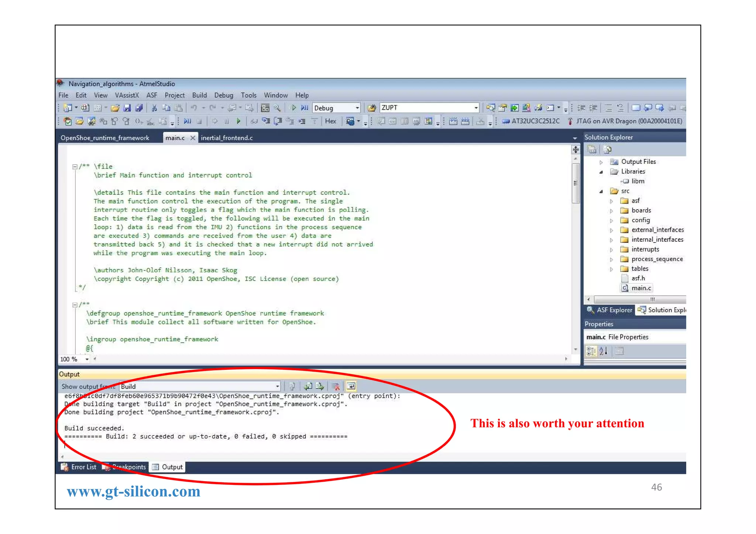Open the Build menu

point(199,95)
